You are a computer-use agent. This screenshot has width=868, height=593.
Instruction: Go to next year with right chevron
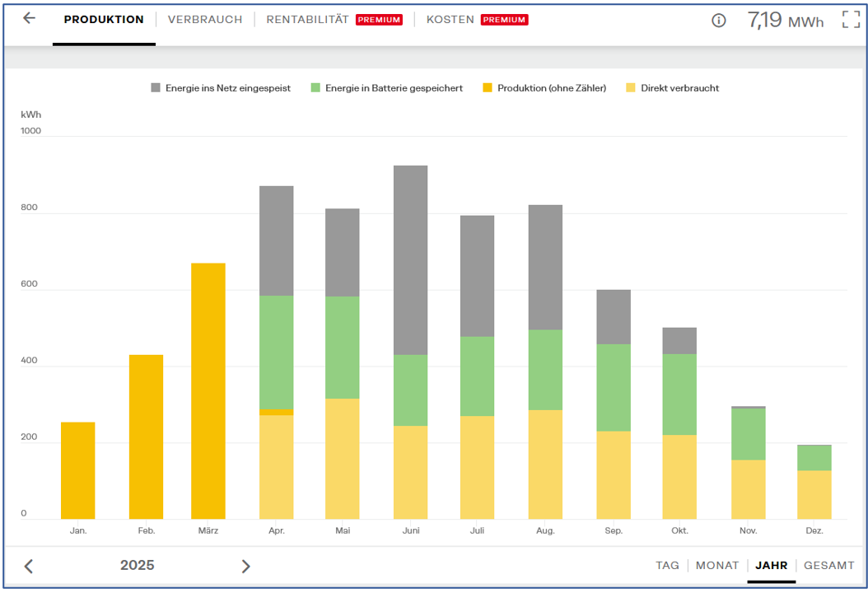coord(245,566)
